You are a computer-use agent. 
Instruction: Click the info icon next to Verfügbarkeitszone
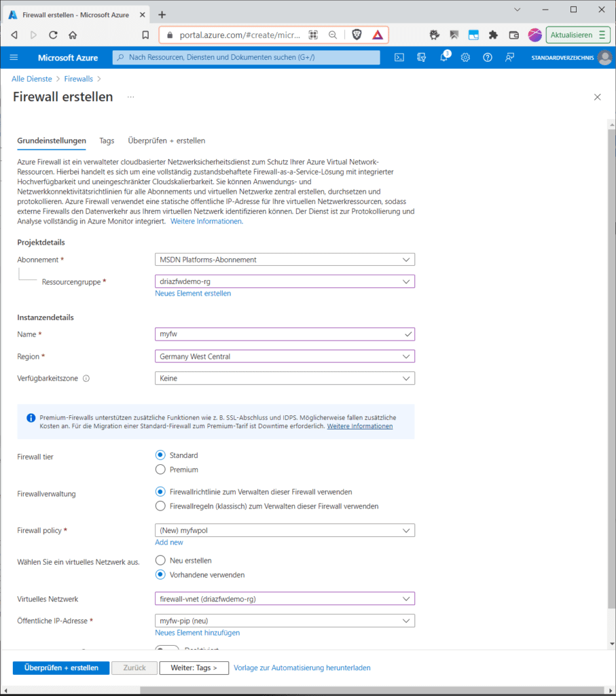pos(86,378)
